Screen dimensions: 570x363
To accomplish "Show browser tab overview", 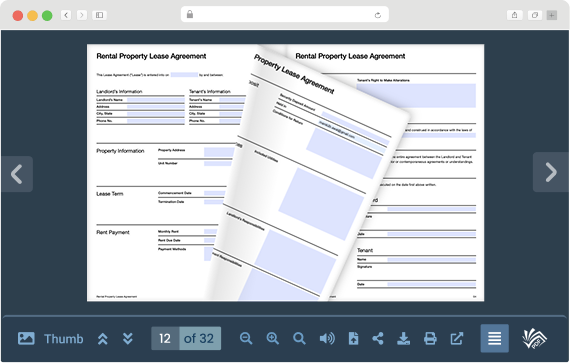I will (x=535, y=15).
